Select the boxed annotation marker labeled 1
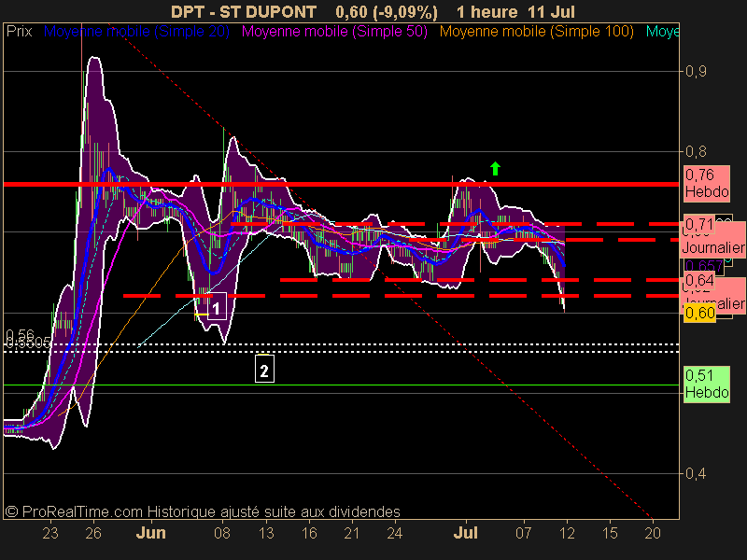 point(217,308)
